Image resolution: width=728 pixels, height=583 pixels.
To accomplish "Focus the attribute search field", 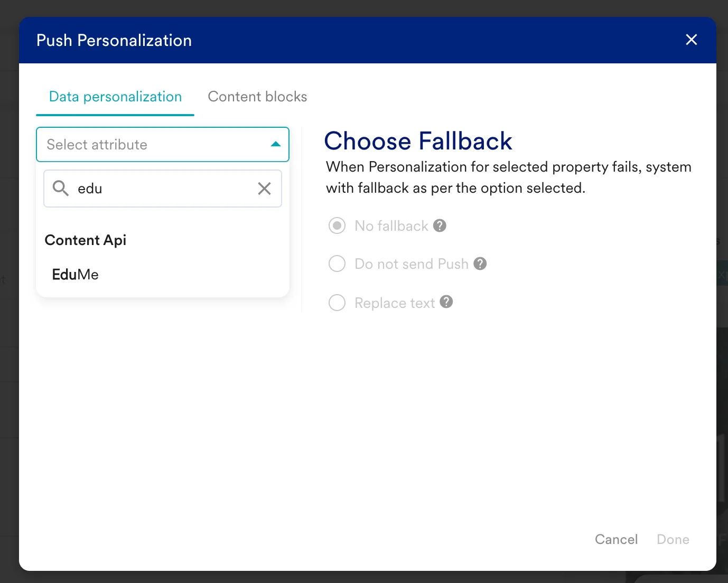I will click(163, 189).
